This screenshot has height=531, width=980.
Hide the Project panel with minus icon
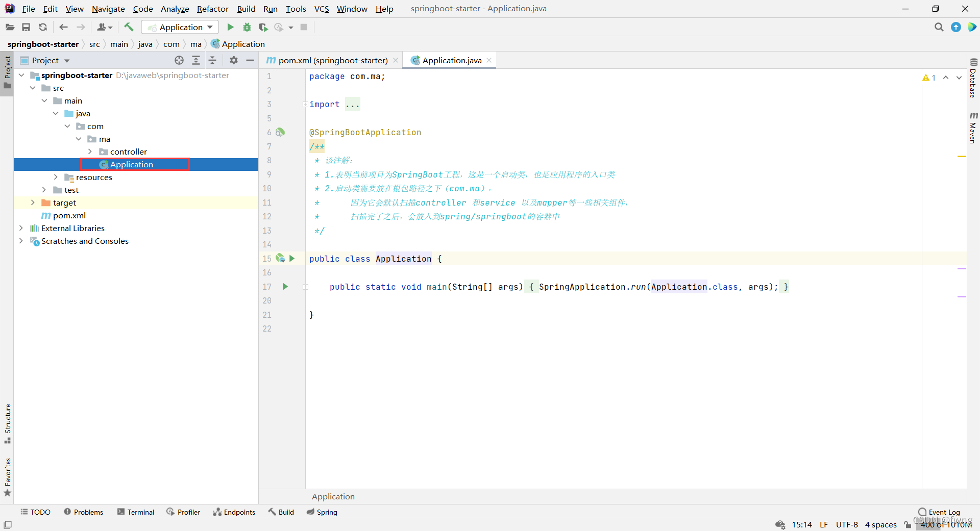250,60
